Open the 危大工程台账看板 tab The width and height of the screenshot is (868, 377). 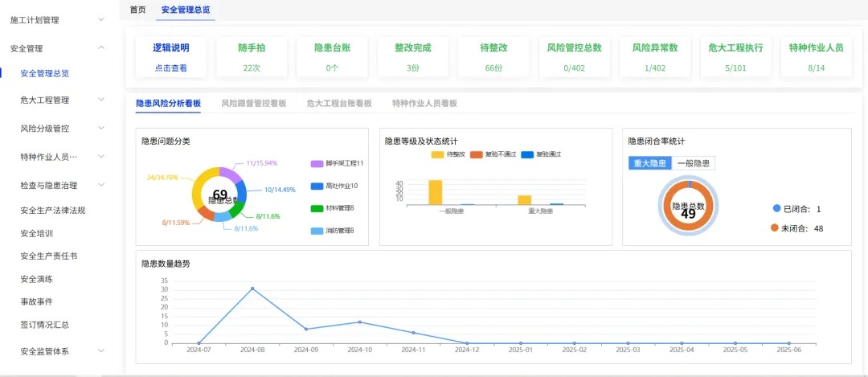point(338,104)
